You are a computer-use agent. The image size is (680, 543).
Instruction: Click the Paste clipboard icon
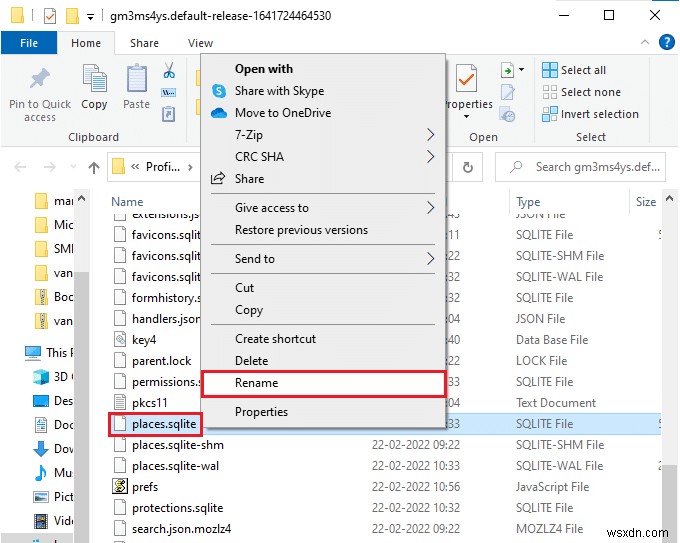[x=137, y=79]
